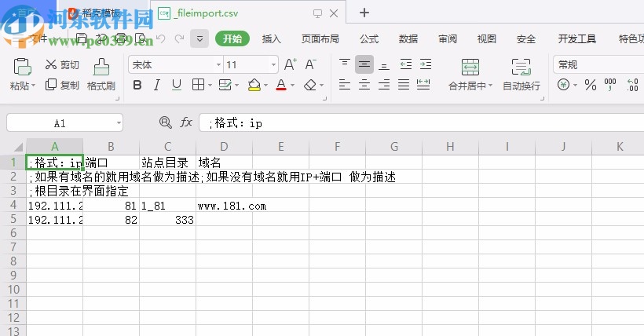The width and height of the screenshot is (644, 336).
Task: Open Name Box dropdown arrow
Action: click(119, 122)
